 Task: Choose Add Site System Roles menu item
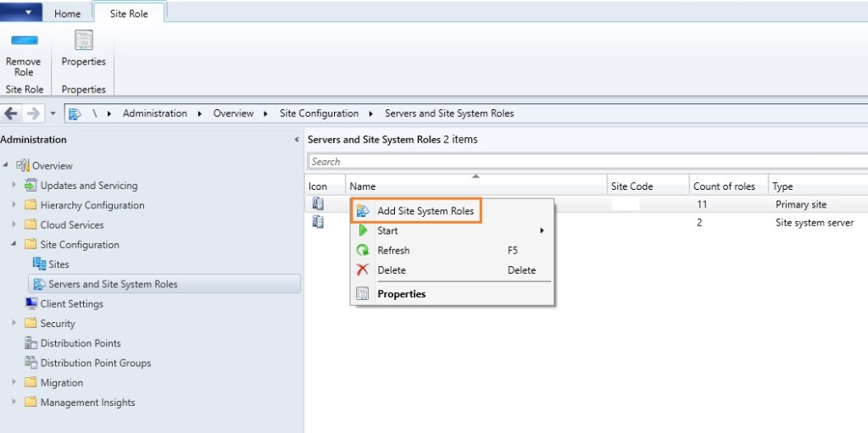point(416,211)
